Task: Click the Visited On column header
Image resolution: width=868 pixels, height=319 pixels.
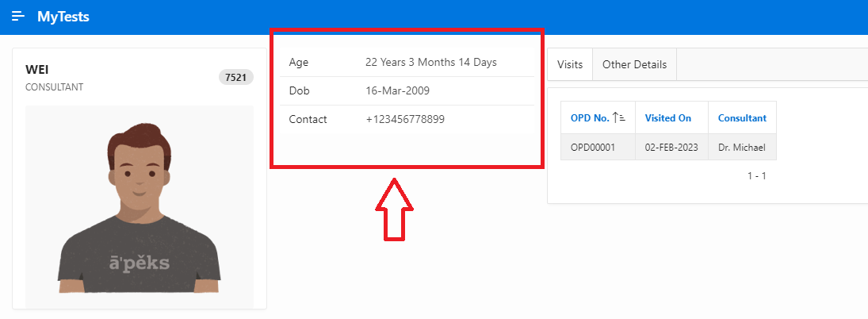Action: tap(667, 118)
